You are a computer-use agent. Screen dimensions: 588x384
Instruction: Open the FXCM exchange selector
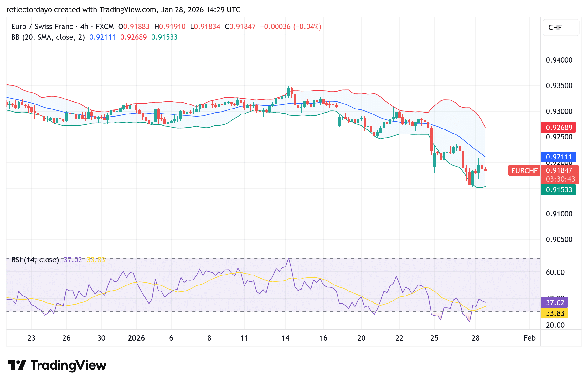point(105,27)
